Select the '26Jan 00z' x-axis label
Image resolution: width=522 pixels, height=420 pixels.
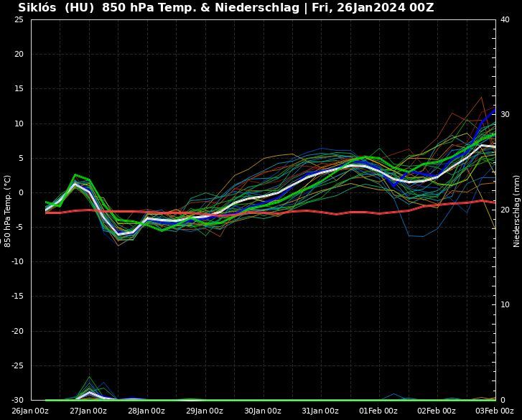30,411
